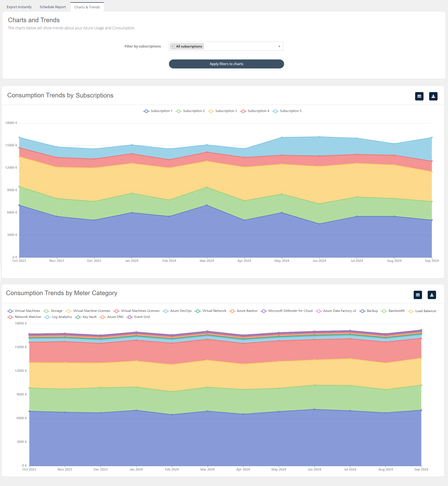
Task: Select the Charts & Trends tab
Action: pyautogui.click(x=87, y=7)
